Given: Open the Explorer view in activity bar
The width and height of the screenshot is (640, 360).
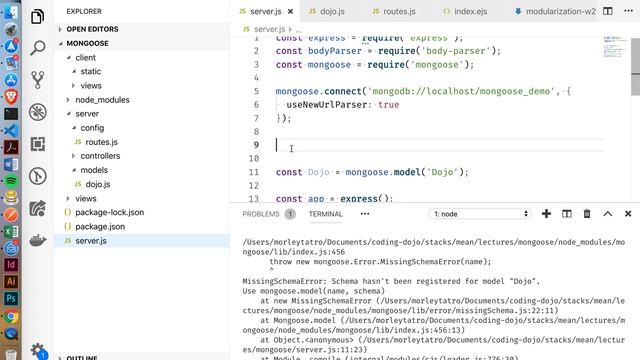Looking at the screenshot, I should (x=38, y=16).
